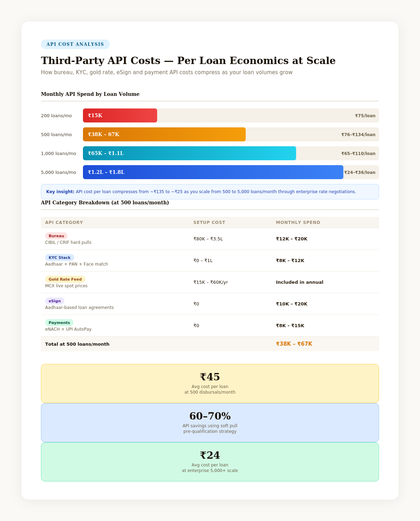Click the 500 loans/mo label
Screen dimensions: 420x521
pyautogui.click(x=56, y=134)
